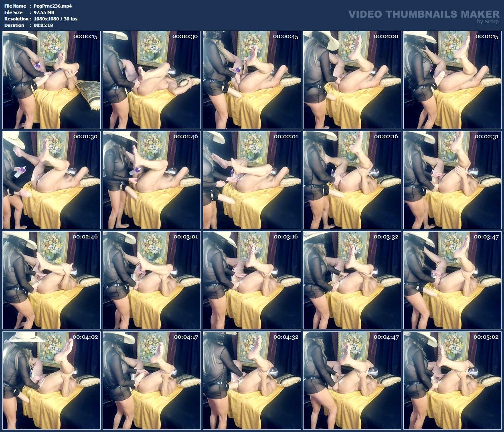The width and height of the screenshot is (504, 432).
Task: Choose the frame at 00:04:02
Action: [x=51, y=380]
